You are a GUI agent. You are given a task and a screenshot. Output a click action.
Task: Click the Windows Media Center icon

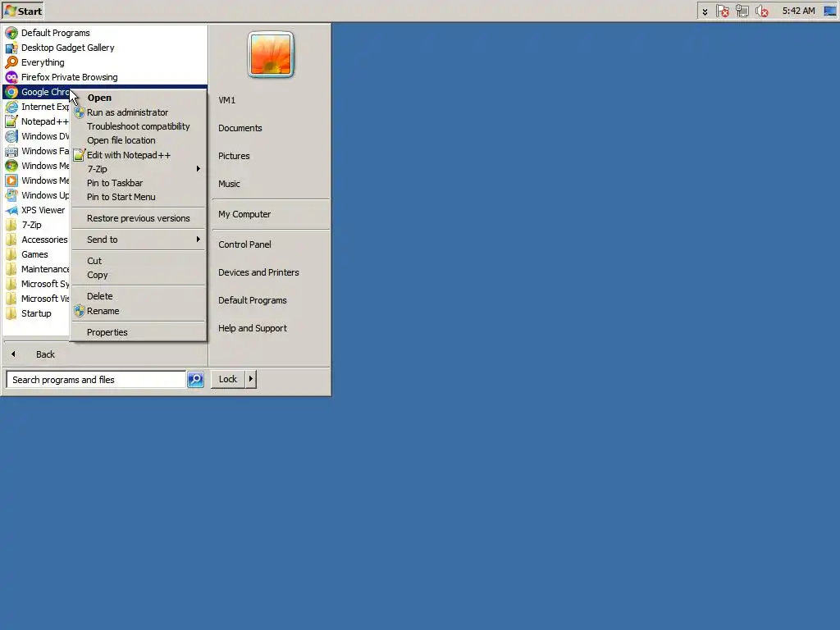pyautogui.click(x=11, y=166)
